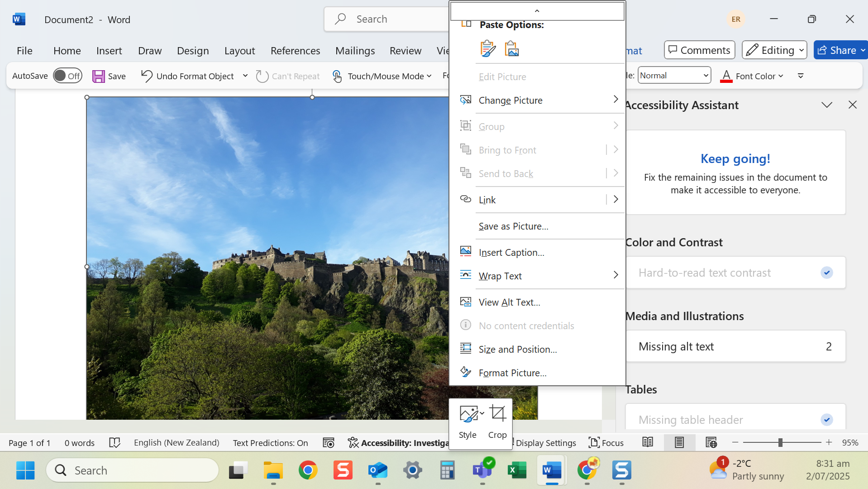Click zoom in plus button
The width and height of the screenshot is (868, 489).
click(829, 442)
